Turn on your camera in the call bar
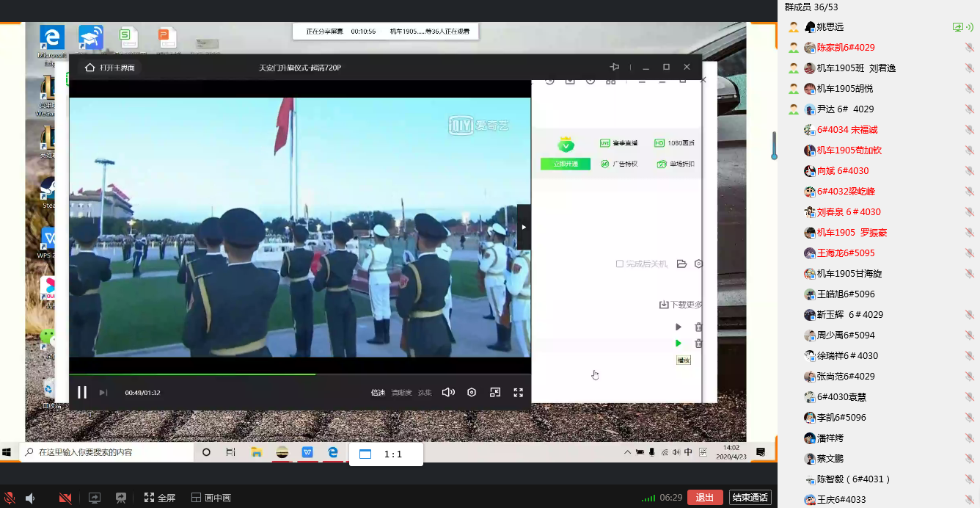This screenshot has width=980, height=508. click(65, 498)
